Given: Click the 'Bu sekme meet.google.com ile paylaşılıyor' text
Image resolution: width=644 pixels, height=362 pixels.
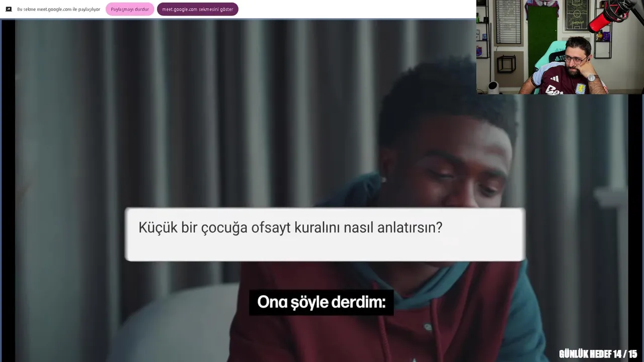Looking at the screenshot, I should pos(58,9).
